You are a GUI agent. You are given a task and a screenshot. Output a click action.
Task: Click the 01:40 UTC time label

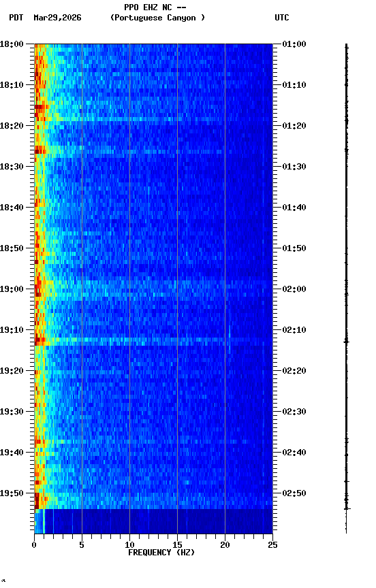294,208
